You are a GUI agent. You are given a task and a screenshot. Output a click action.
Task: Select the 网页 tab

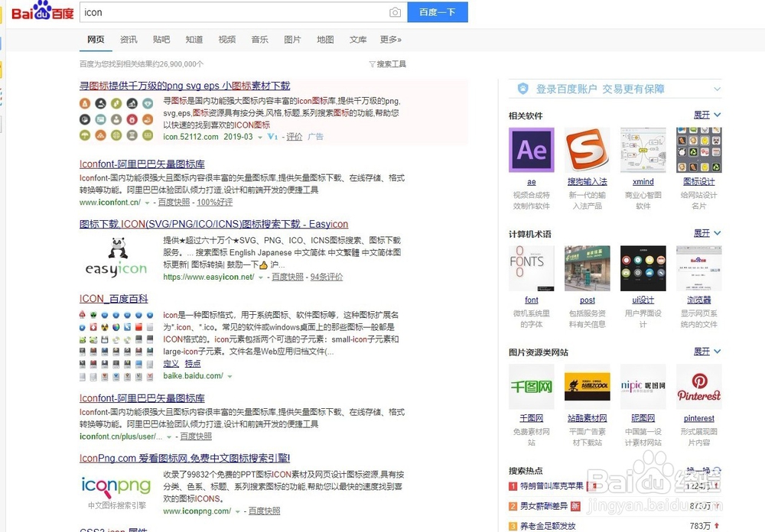click(96, 40)
